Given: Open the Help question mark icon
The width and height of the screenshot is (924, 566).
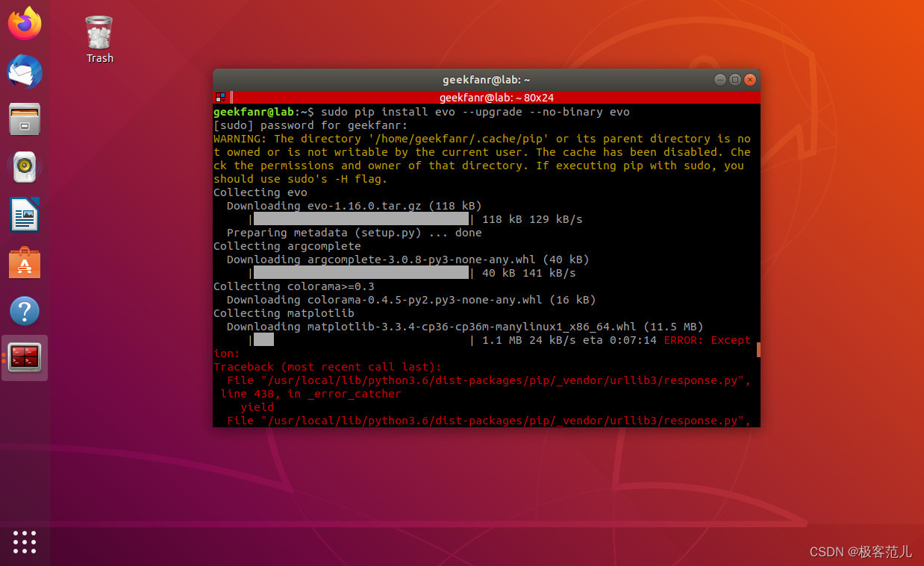Looking at the screenshot, I should click(x=25, y=311).
